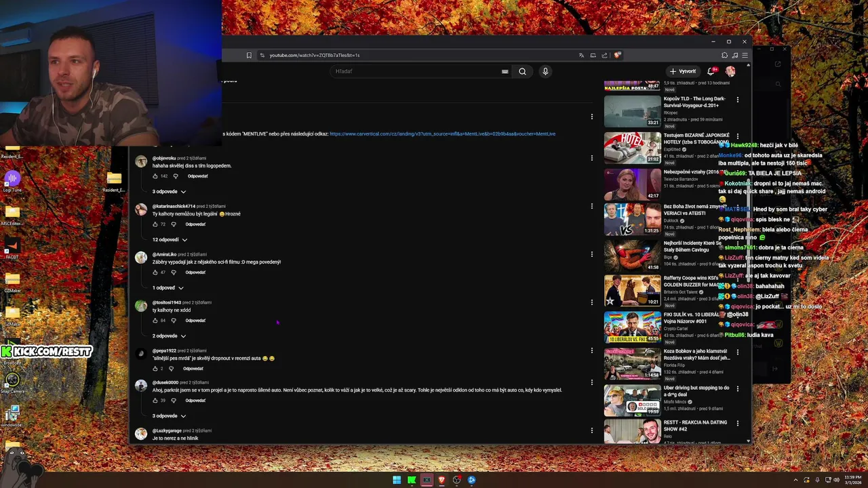This screenshot has width=868, height=488.
Task: Click the translate page icon in address bar
Action: [x=581, y=55]
